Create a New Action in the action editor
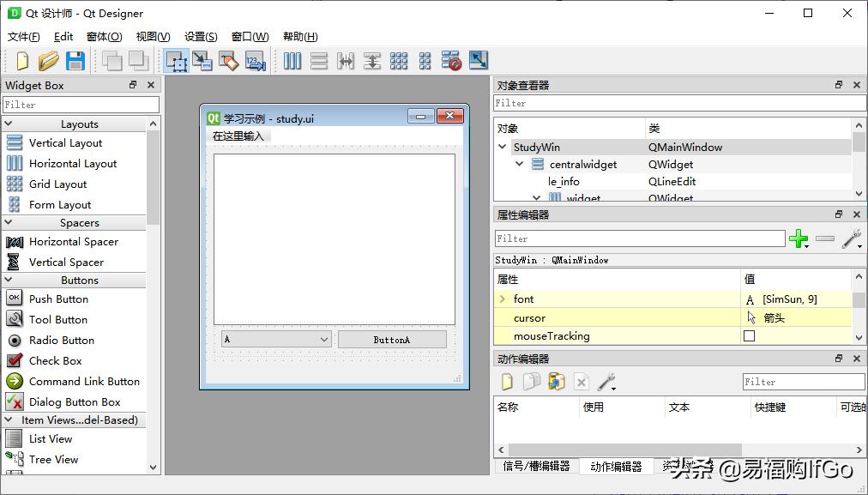This screenshot has height=495, width=868. pyautogui.click(x=506, y=381)
